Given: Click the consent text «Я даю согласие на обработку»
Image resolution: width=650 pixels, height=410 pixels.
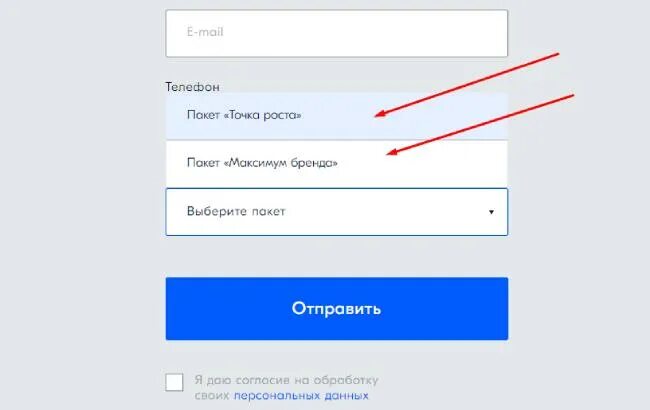Looking at the screenshot, I should 286,380.
